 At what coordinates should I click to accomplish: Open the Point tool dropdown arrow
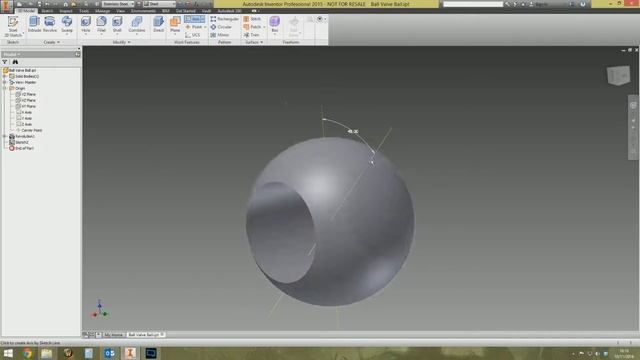[x=205, y=27]
